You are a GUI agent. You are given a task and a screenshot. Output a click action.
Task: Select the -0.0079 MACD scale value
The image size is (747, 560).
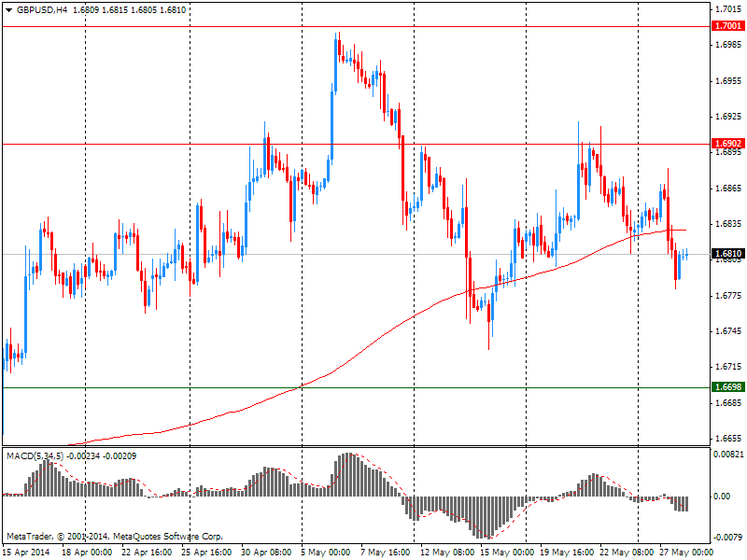click(x=727, y=538)
